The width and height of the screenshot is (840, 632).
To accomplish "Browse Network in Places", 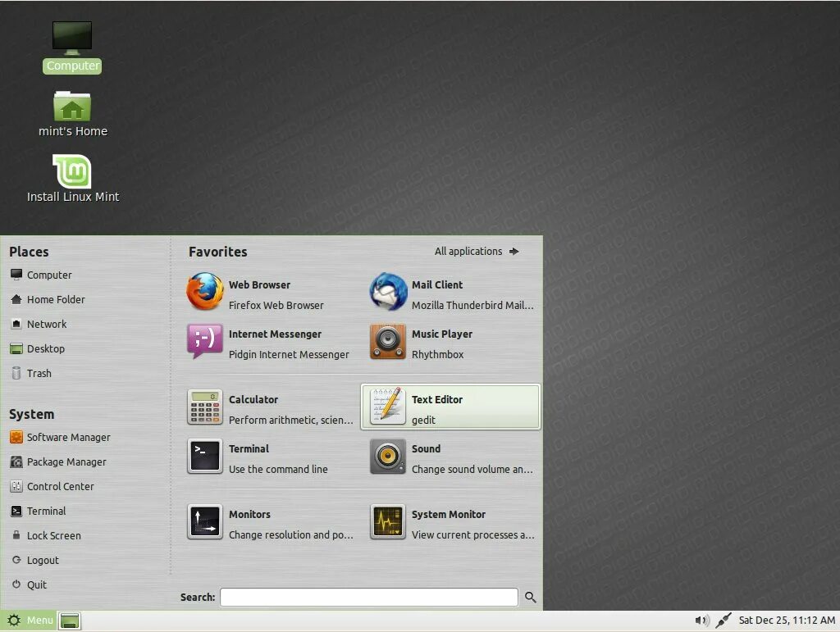I will 39,325.
